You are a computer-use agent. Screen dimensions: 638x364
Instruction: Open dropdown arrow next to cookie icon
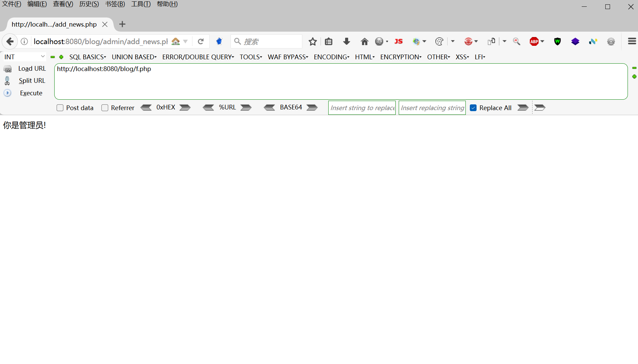point(453,41)
